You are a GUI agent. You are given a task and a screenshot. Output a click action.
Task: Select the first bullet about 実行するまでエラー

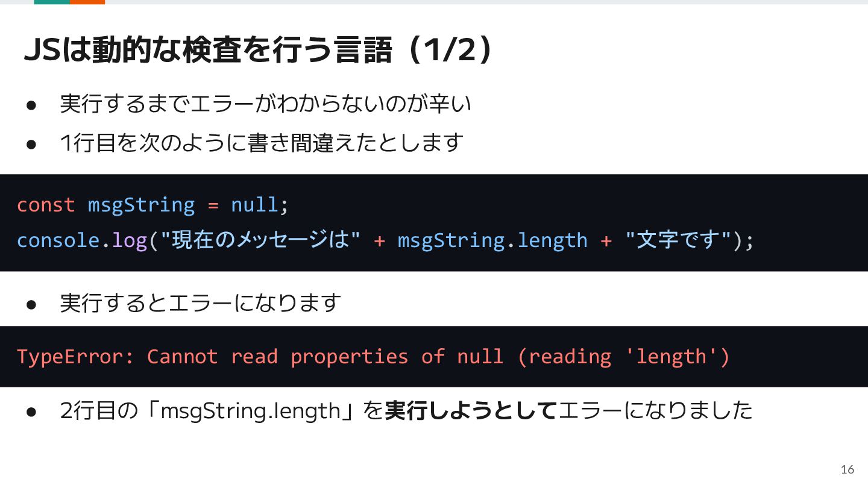(x=265, y=104)
